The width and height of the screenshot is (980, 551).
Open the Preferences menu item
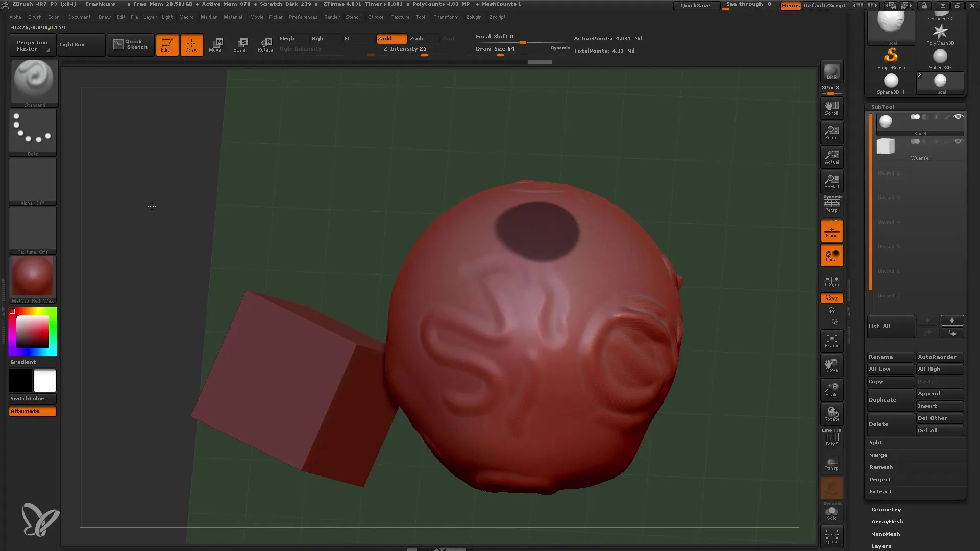pos(303,17)
